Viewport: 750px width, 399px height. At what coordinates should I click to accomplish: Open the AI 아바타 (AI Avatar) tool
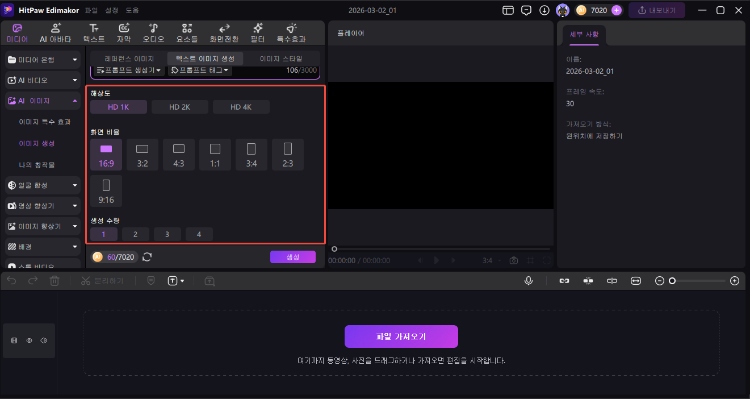tap(55, 33)
